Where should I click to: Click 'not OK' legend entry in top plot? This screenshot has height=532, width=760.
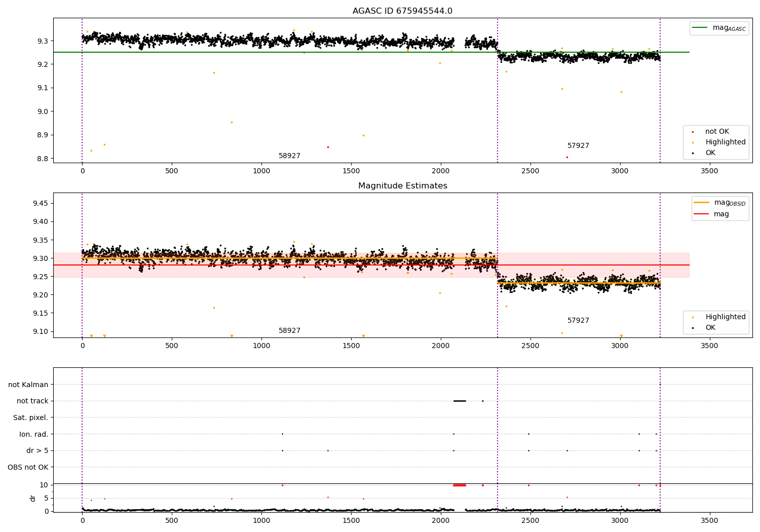710,132
